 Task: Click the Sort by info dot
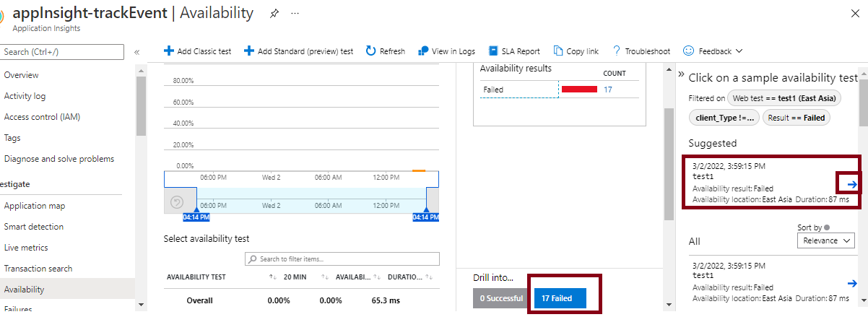pyautogui.click(x=827, y=227)
